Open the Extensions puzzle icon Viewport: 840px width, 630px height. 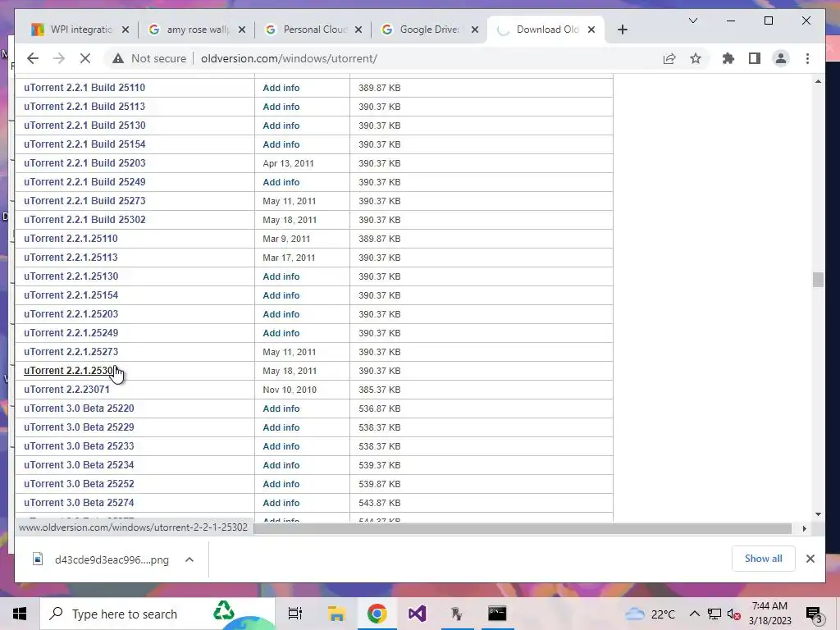click(x=728, y=58)
